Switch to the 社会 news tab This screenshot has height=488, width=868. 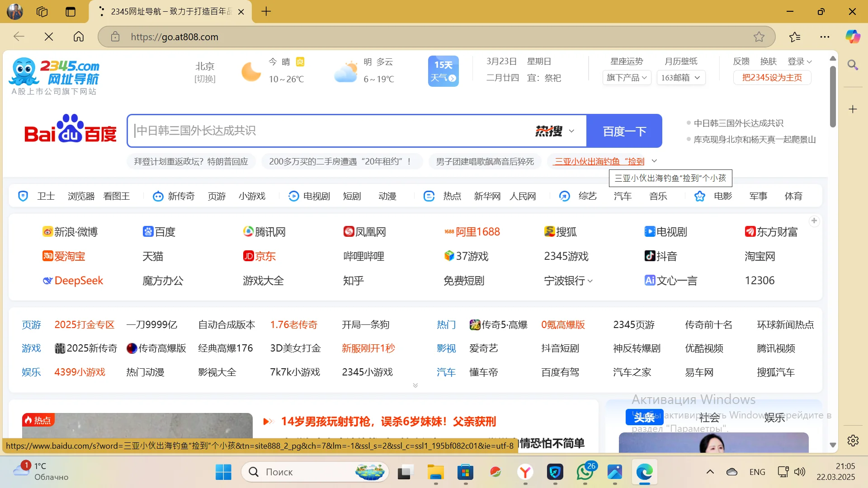(709, 418)
